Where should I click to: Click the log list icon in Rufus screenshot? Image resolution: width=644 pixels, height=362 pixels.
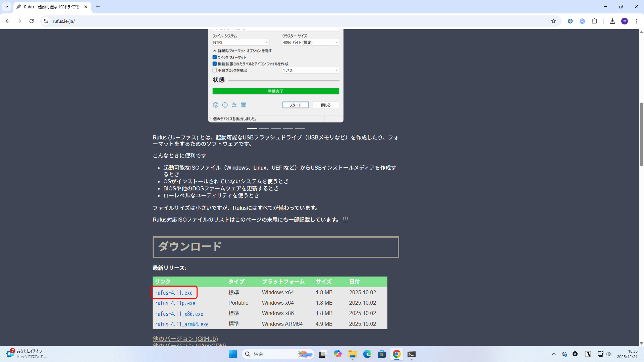pyautogui.click(x=244, y=105)
